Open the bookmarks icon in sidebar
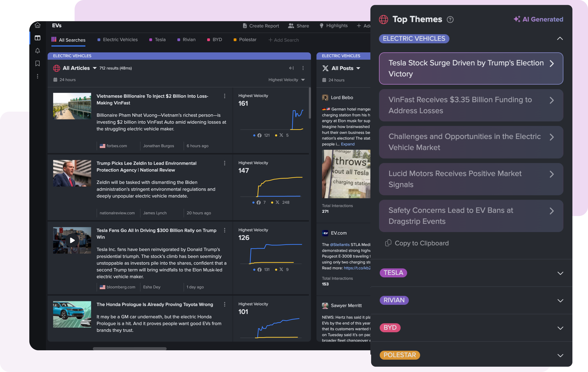 coord(37,63)
